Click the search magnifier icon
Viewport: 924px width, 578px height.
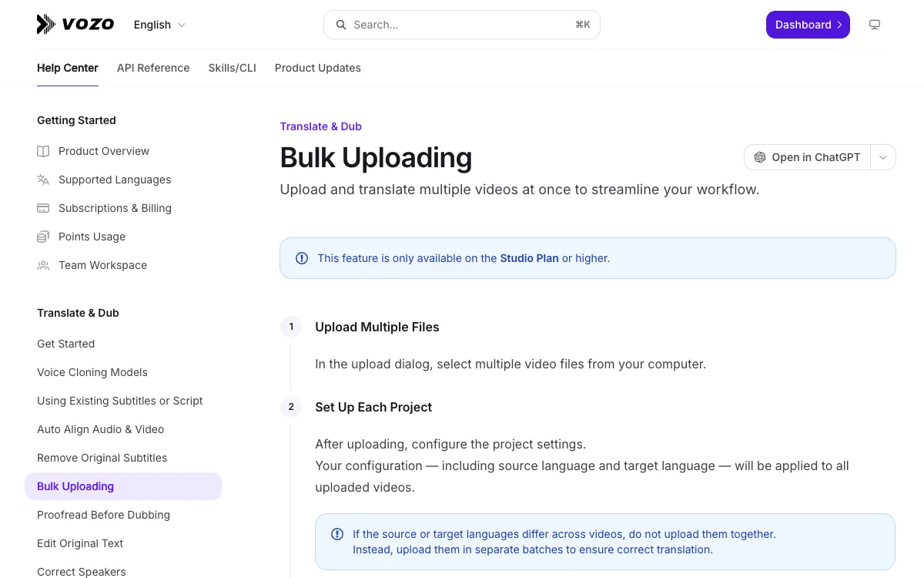(340, 25)
